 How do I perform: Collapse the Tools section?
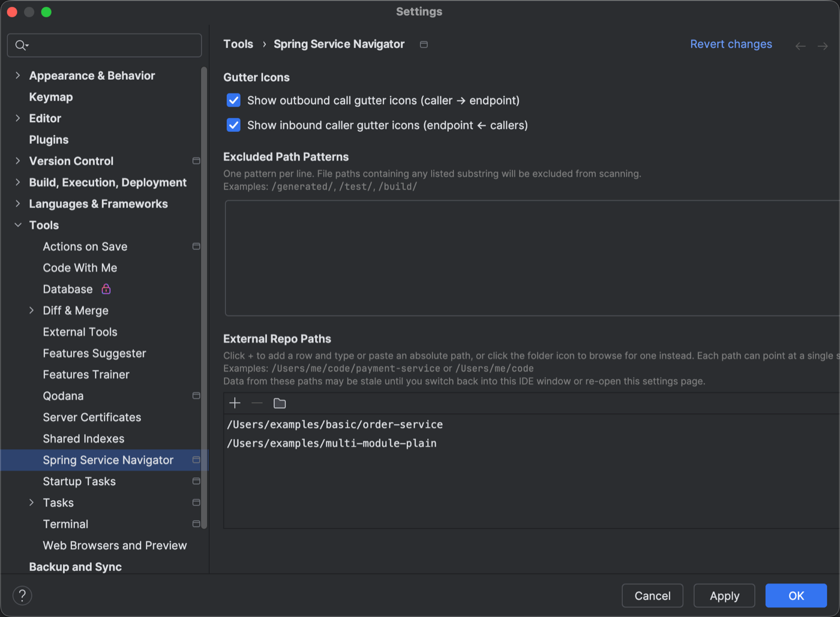17,225
